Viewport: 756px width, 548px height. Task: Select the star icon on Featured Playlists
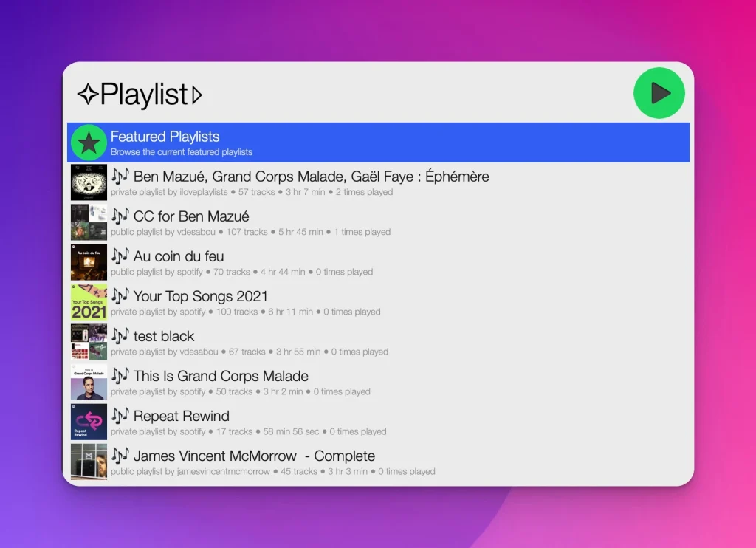coord(88,142)
